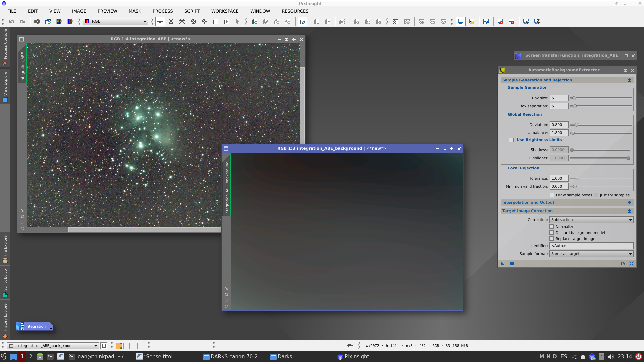Select the Zoom Out Center toolbar tool
The width and height of the screenshot is (644, 362).
pyautogui.click(x=182, y=21)
